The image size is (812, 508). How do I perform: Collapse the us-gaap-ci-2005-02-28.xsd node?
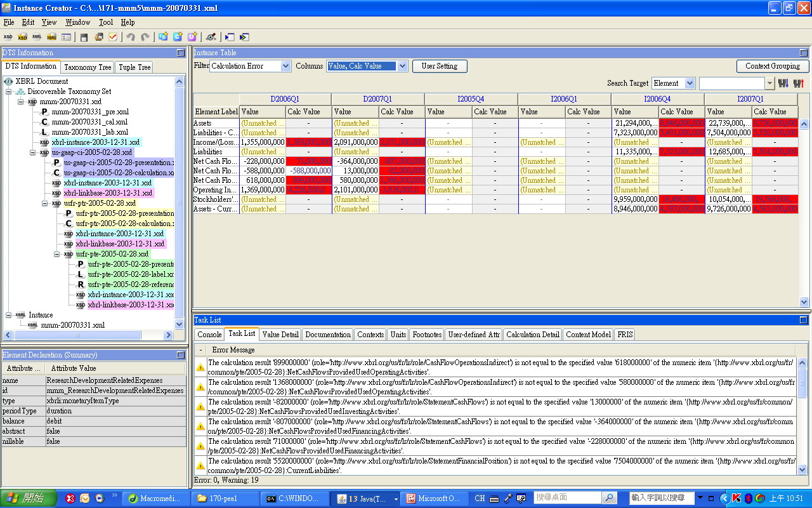pos(34,152)
